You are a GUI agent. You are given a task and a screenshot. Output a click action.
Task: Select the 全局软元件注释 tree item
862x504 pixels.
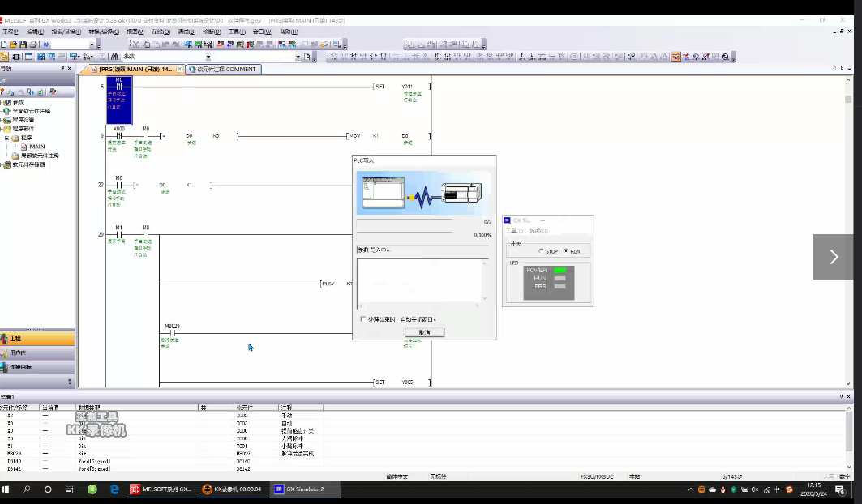(x=32, y=111)
